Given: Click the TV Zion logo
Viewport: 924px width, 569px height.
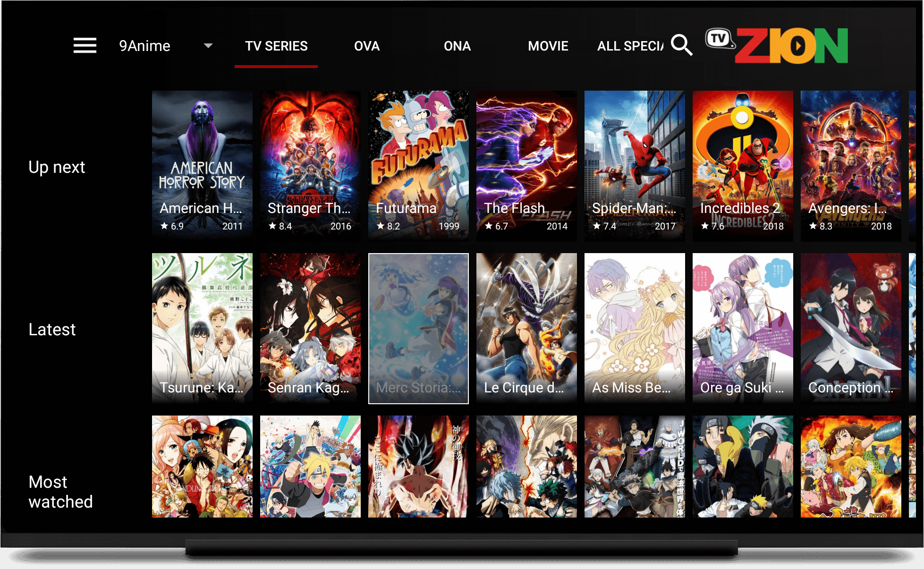Looking at the screenshot, I should [x=777, y=45].
